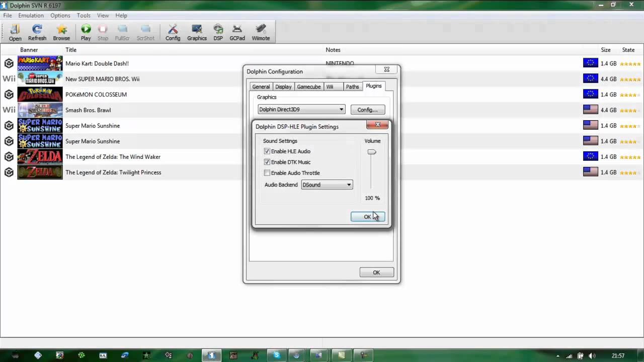
Task: Close the DSP-HLE Plugin Settings dialog
Action: pyautogui.click(x=377, y=125)
